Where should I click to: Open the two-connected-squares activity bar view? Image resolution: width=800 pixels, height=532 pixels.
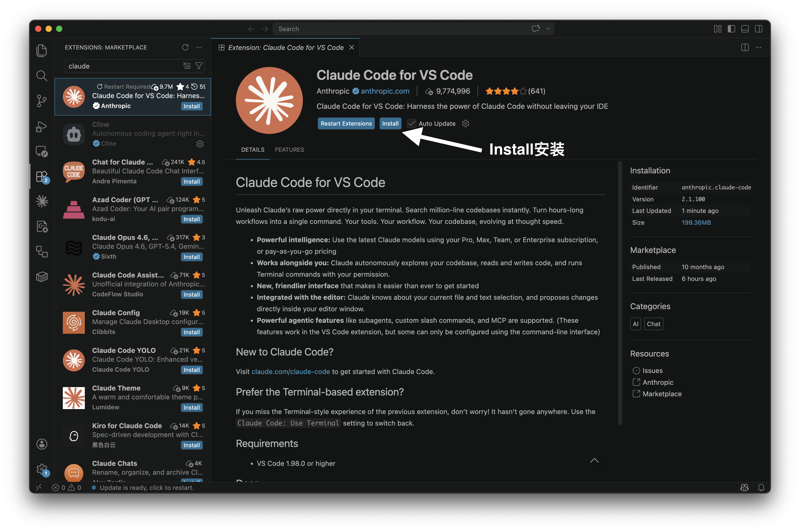pos(42,252)
